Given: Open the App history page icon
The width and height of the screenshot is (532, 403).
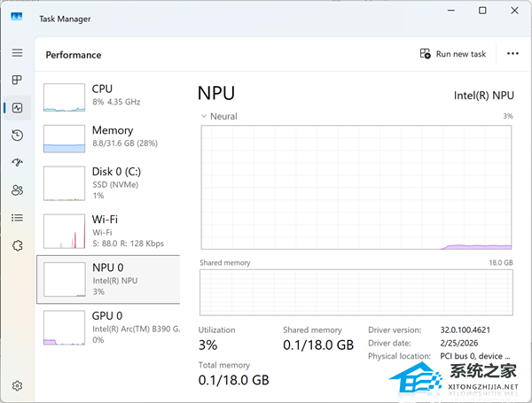Looking at the screenshot, I should (18, 136).
